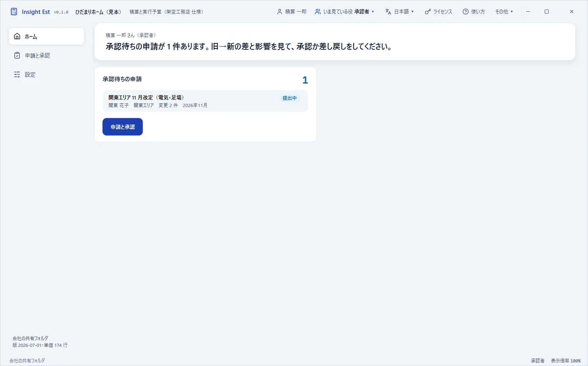
Task: Click the clipboard icon beside 申請と承認
Action: coord(17,55)
